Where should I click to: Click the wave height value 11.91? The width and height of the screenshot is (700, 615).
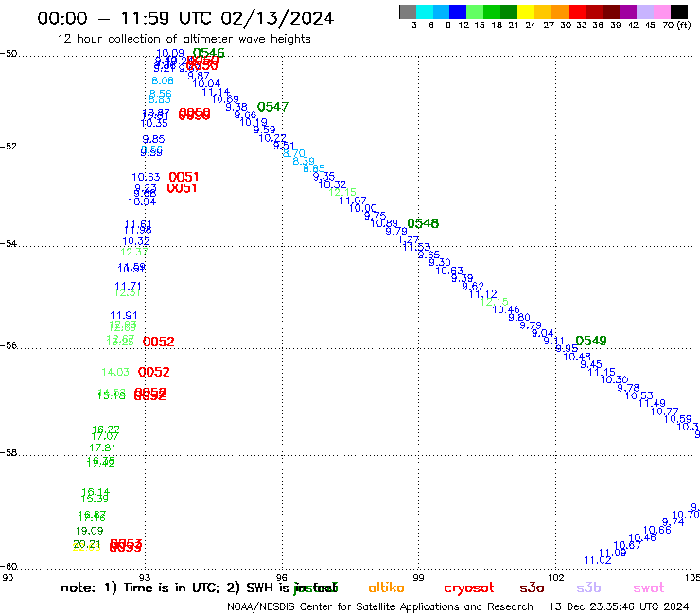coord(124,315)
